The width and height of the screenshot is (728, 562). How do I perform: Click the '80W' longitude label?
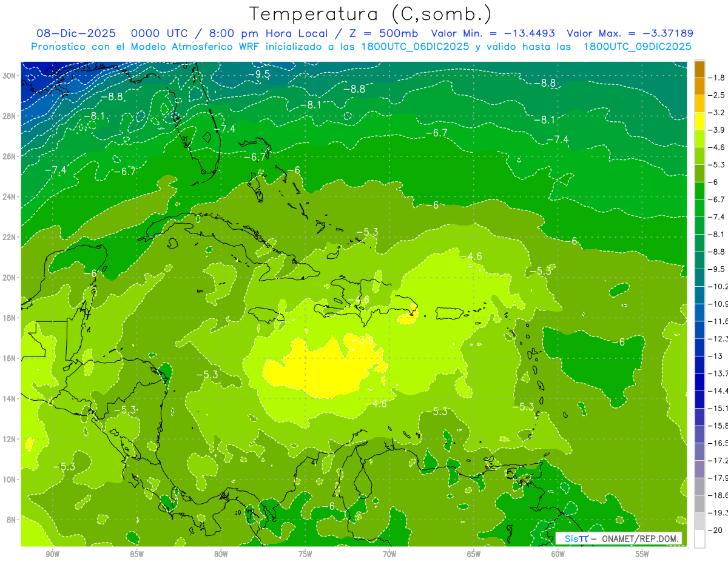click(x=221, y=554)
